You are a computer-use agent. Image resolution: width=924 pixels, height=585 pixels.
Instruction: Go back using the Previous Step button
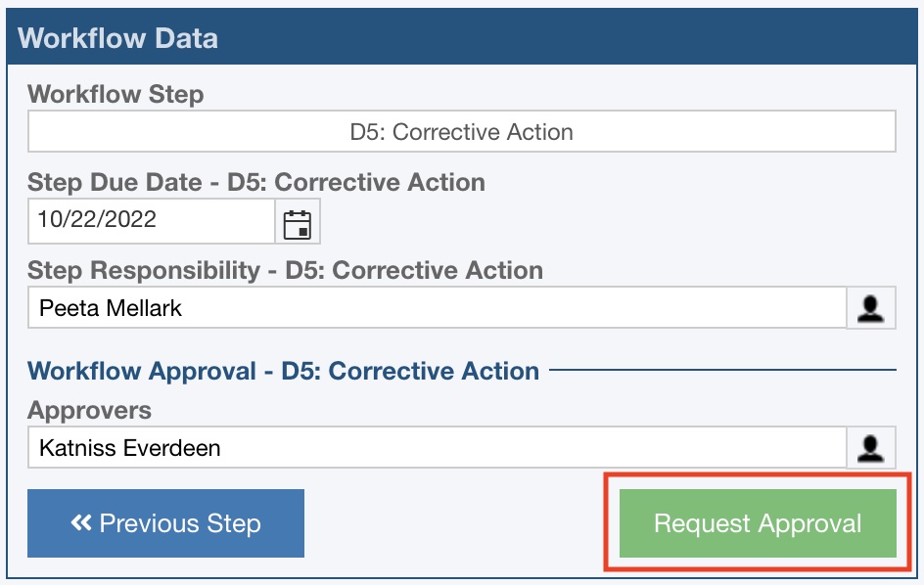[x=165, y=523]
